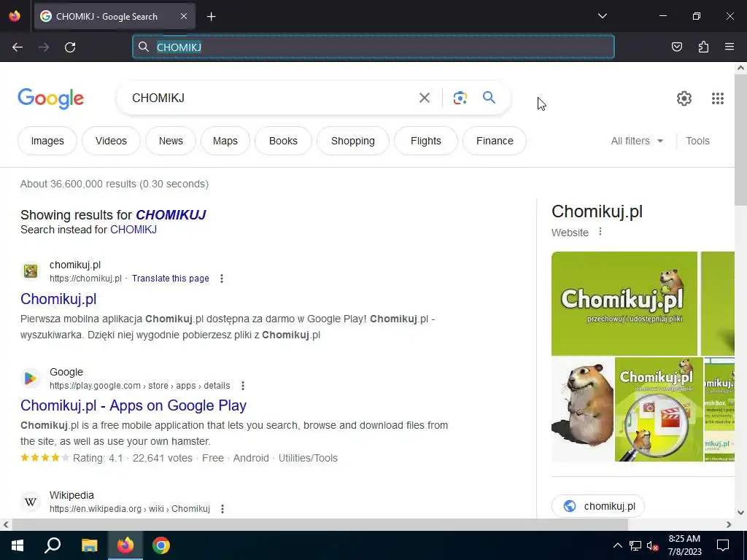Viewport: 747px width, 560px height.
Task: Open the Google apps grid
Action: tap(718, 98)
